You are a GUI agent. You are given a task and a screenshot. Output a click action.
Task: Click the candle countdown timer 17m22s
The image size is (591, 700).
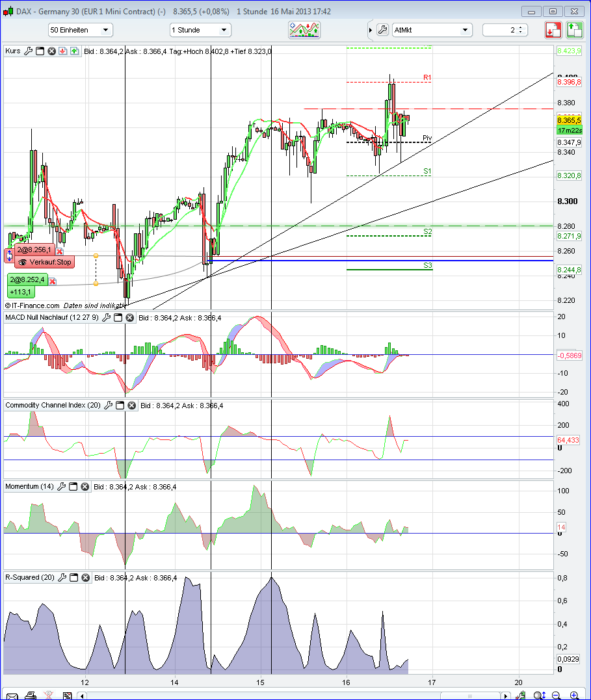570,130
